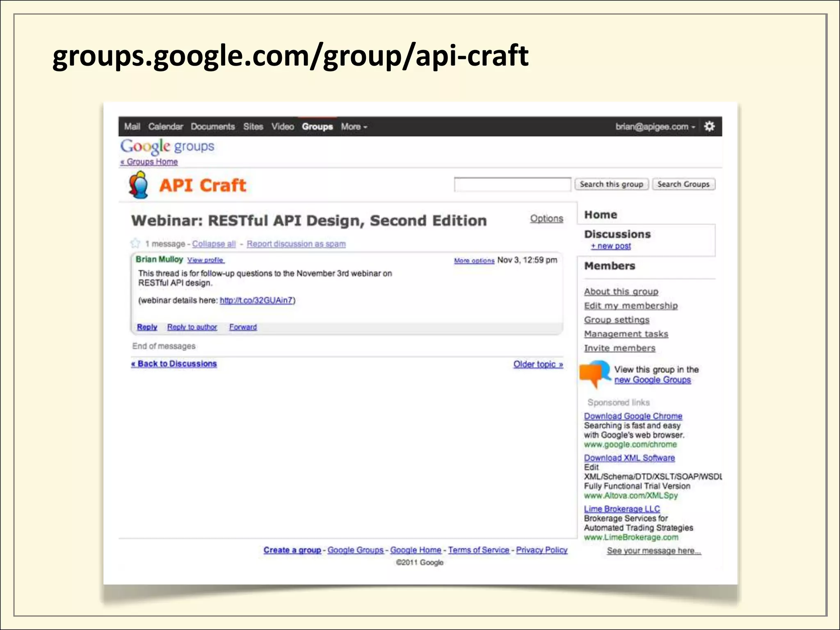This screenshot has width=840, height=630.
Task: Click the Nov 3, 12:59 pm timestamp
Action: click(527, 260)
